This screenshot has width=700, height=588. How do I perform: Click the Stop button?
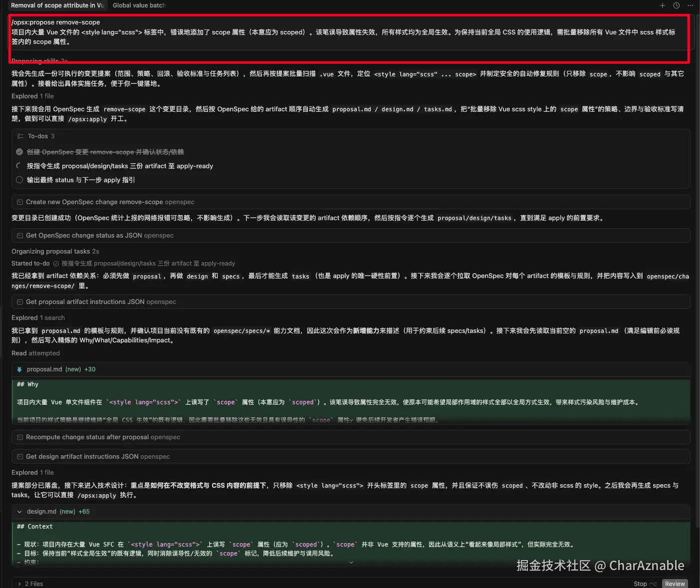click(x=645, y=584)
